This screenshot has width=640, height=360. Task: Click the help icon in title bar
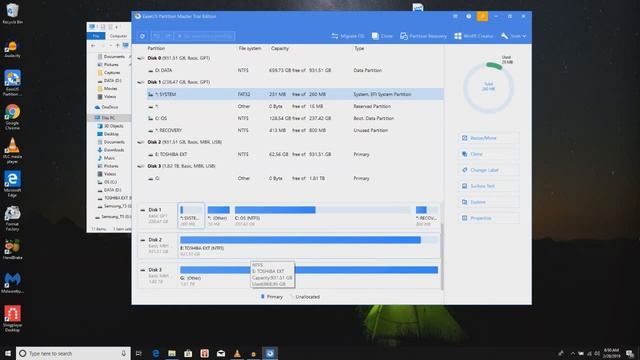tap(469, 16)
